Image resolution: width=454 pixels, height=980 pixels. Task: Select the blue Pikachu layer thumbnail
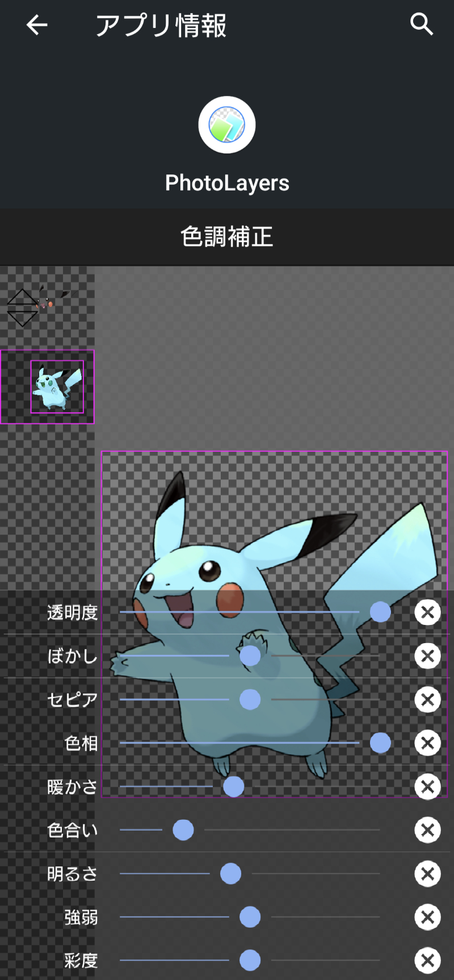(x=57, y=387)
